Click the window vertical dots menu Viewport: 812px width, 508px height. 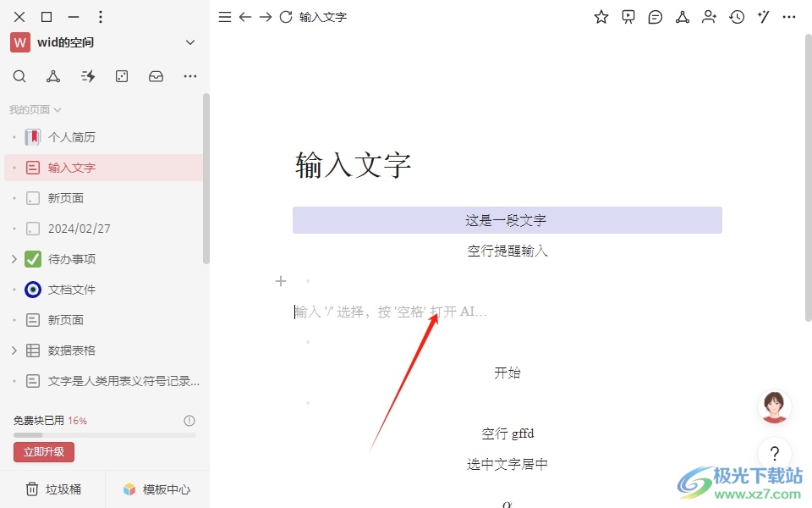pos(101,17)
